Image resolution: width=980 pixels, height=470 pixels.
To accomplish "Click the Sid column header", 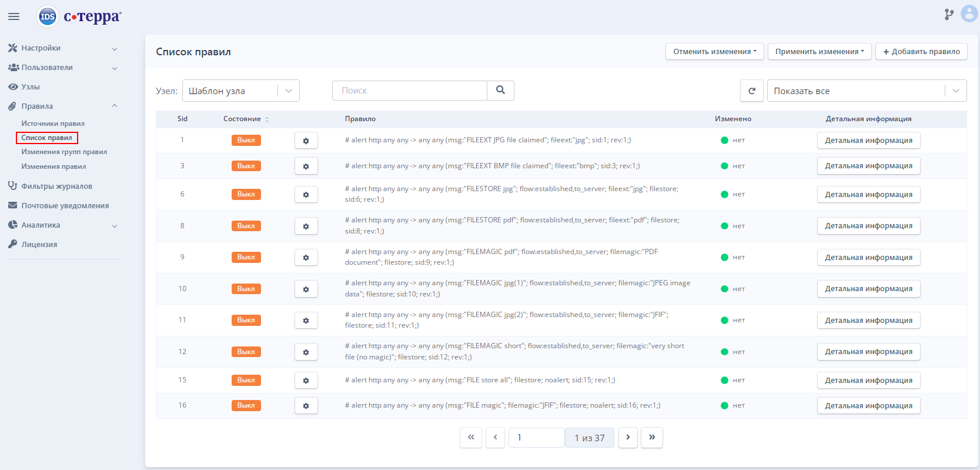I will (182, 119).
